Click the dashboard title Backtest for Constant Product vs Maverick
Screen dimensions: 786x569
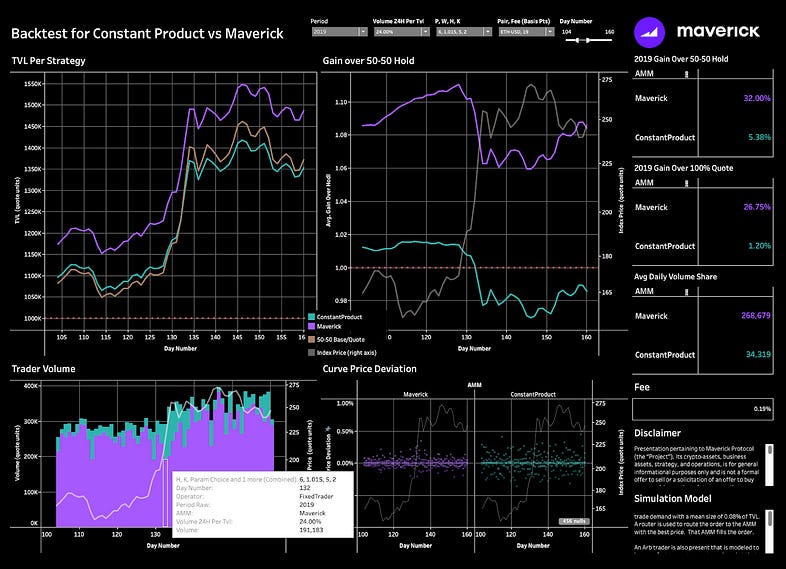click(x=147, y=34)
